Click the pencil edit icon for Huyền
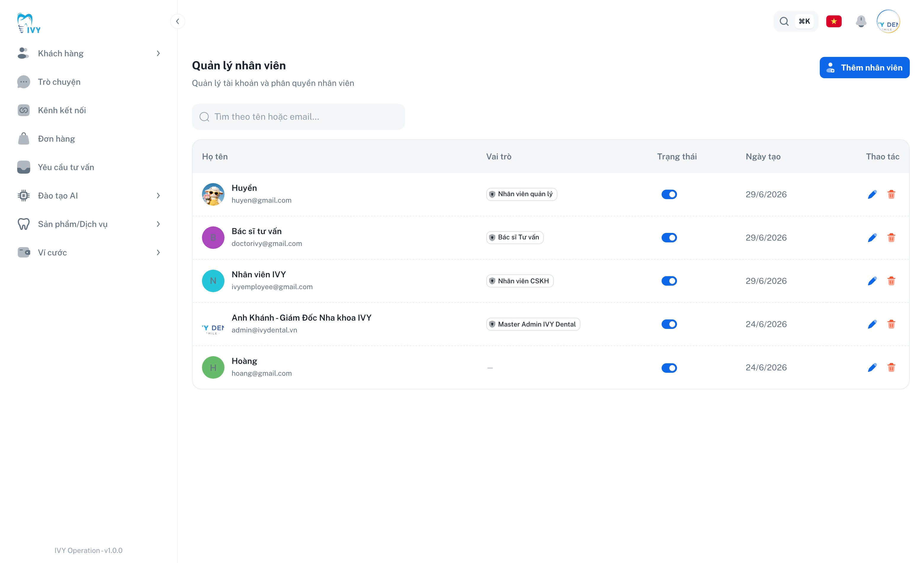924x563 pixels. click(872, 194)
